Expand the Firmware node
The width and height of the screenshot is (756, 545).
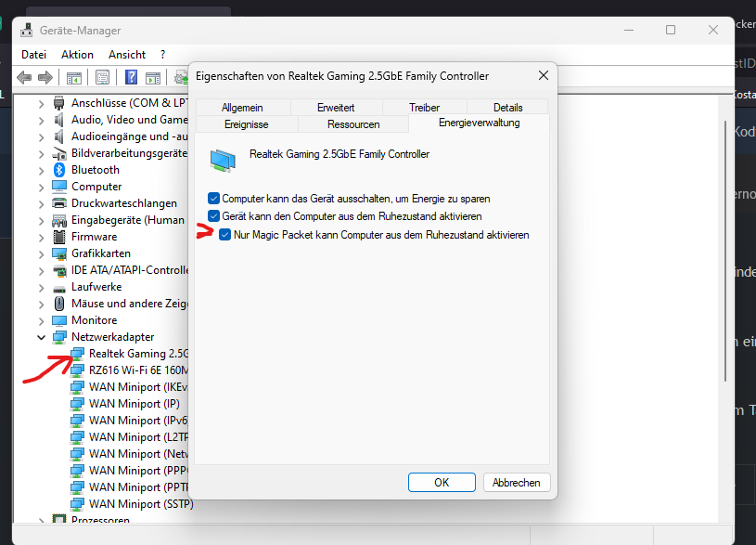pyautogui.click(x=42, y=237)
